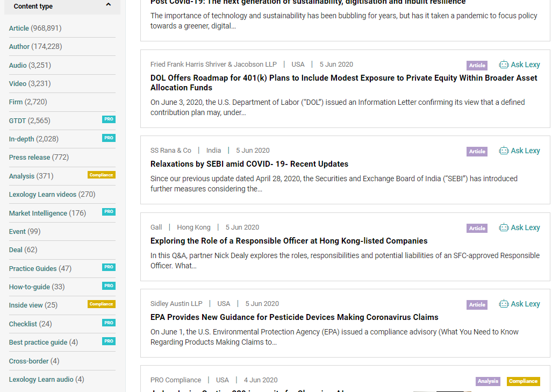Click the Ask Lexy icon next to DOL article
This screenshot has height=392, width=552.
504,64
